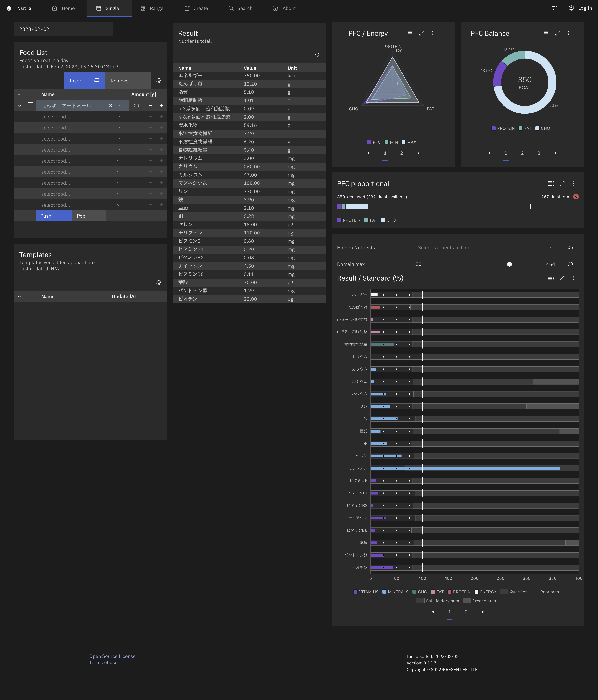Show Result / Standard chart as table
This screenshot has width=598, height=700.
(x=551, y=278)
